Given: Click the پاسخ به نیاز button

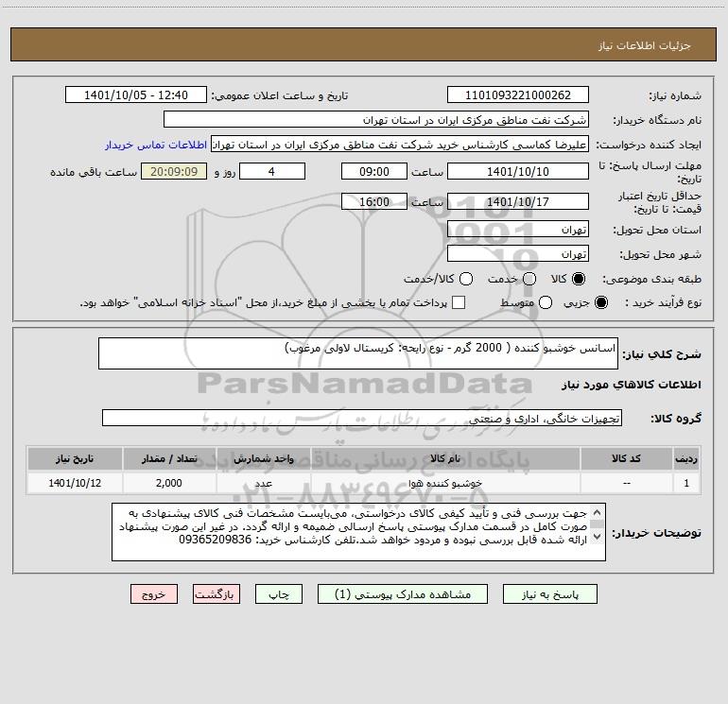Looking at the screenshot, I should point(549,594).
